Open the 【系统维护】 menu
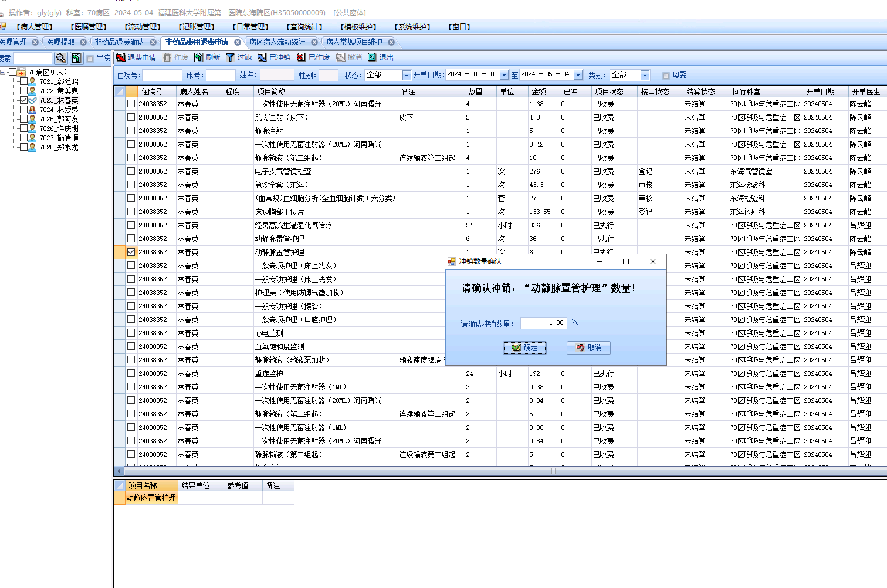This screenshot has width=887, height=588. pos(412,27)
